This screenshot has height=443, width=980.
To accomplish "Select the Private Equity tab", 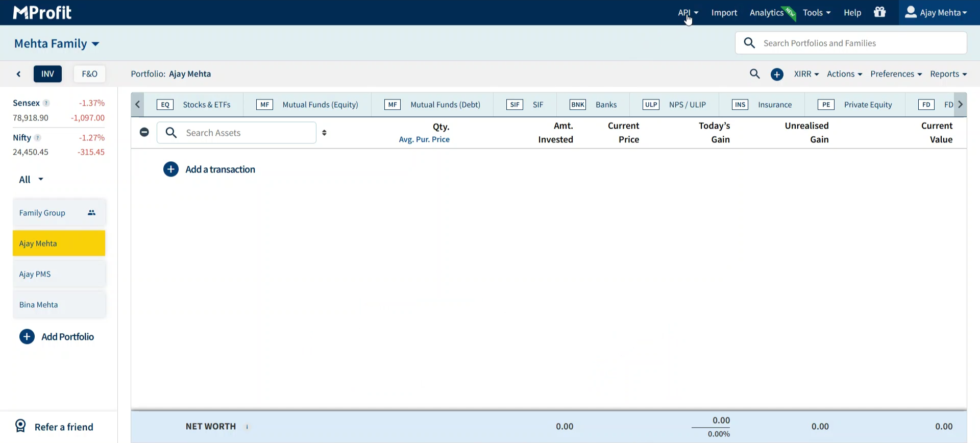I will click(x=855, y=105).
